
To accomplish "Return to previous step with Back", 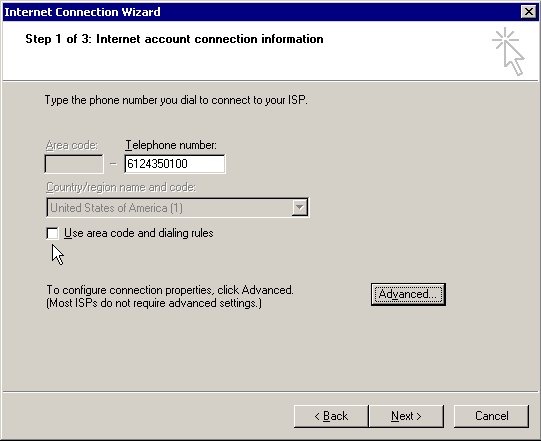I will pyautogui.click(x=331, y=416).
